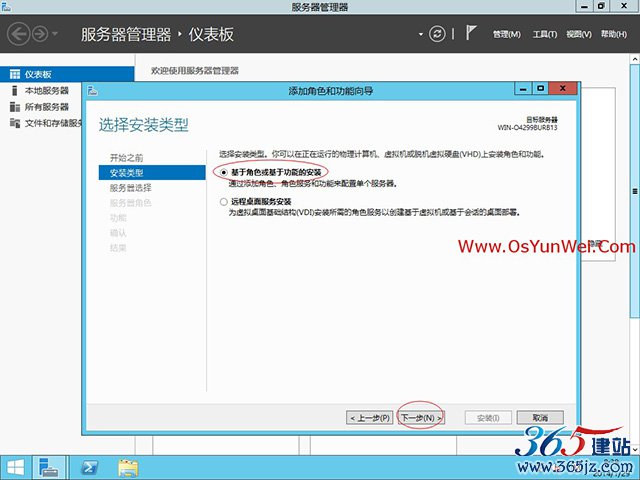Minimize the 添加角色和功能向导 window
Viewport: 640px width, 480px height.
point(523,89)
